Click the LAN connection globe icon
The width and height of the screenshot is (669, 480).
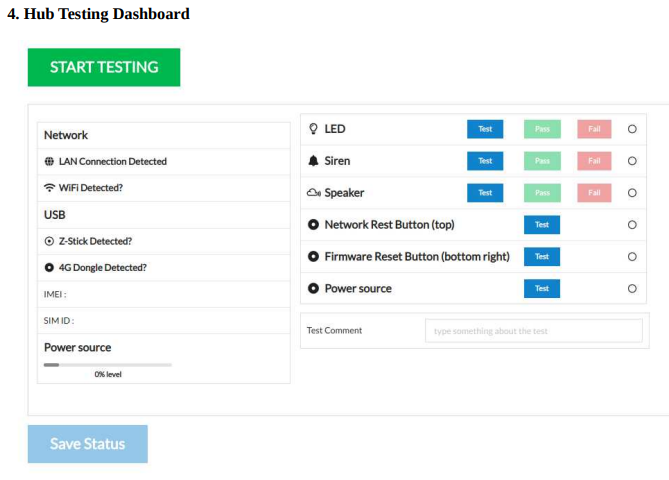click(x=49, y=161)
